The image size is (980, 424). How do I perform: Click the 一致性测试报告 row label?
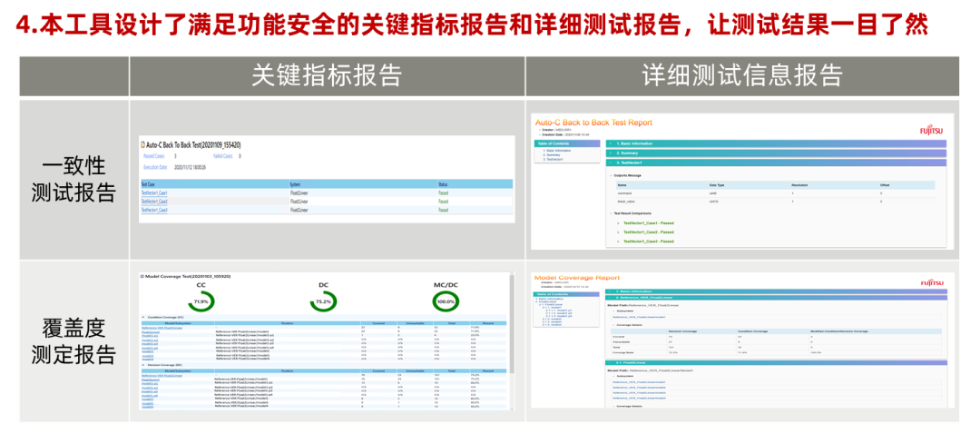tap(73, 180)
